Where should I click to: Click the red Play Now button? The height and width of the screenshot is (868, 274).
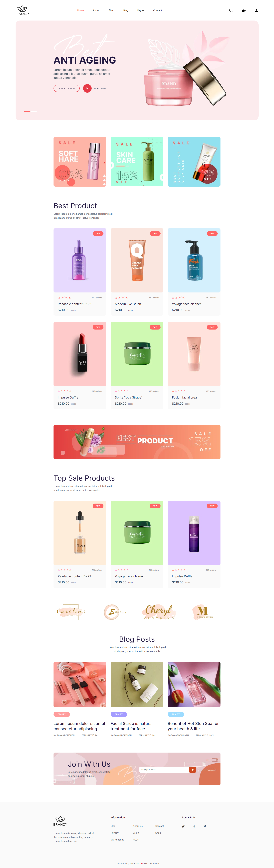[87, 88]
